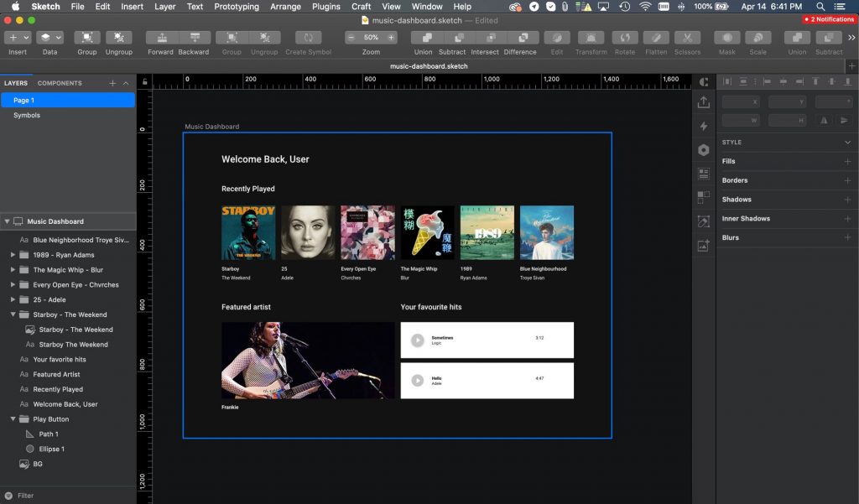
Task: Collapse the Play Button group
Action: (13, 419)
